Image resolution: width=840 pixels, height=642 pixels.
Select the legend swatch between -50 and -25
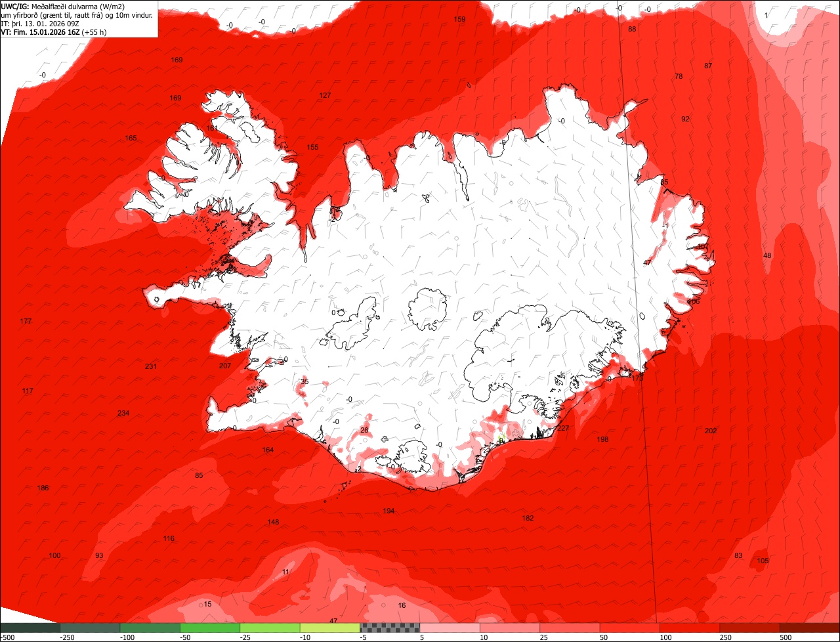coord(210,628)
